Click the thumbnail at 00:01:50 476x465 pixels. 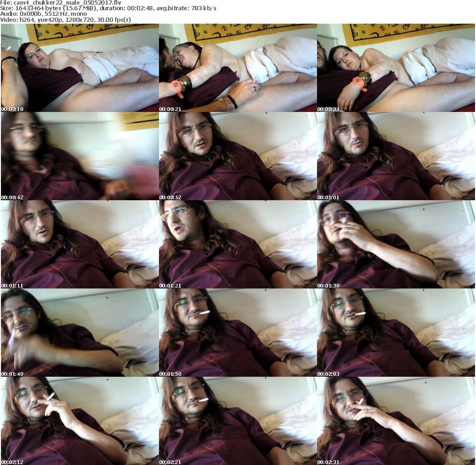click(238, 333)
